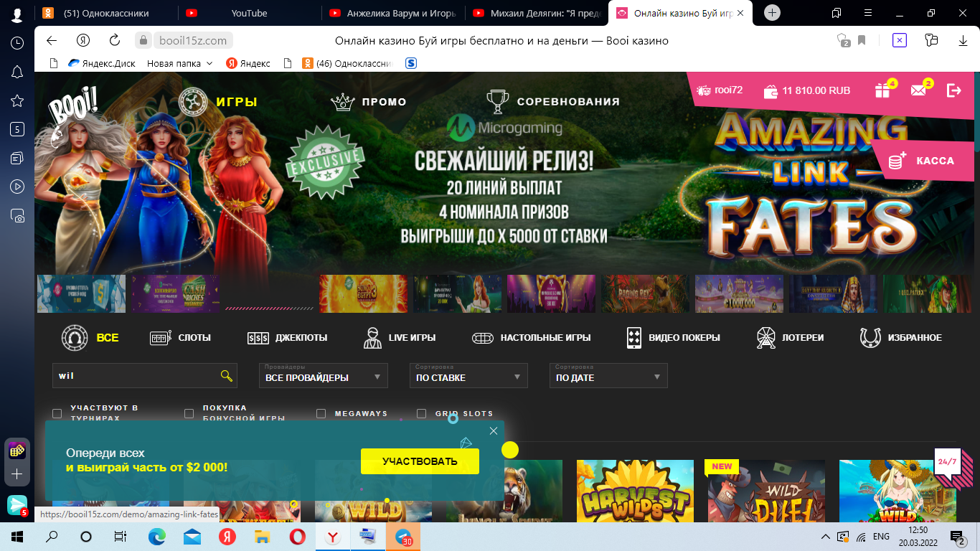
Task: Expand the Все провайдеры dropdown
Action: tap(324, 375)
